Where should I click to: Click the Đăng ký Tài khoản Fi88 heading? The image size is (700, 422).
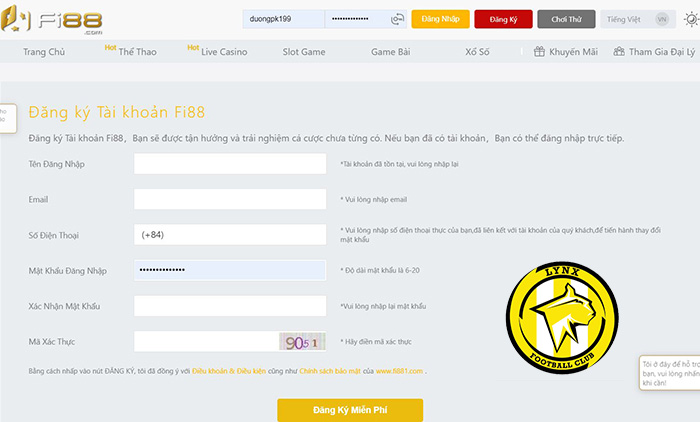pyautogui.click(x=117, y=112)
